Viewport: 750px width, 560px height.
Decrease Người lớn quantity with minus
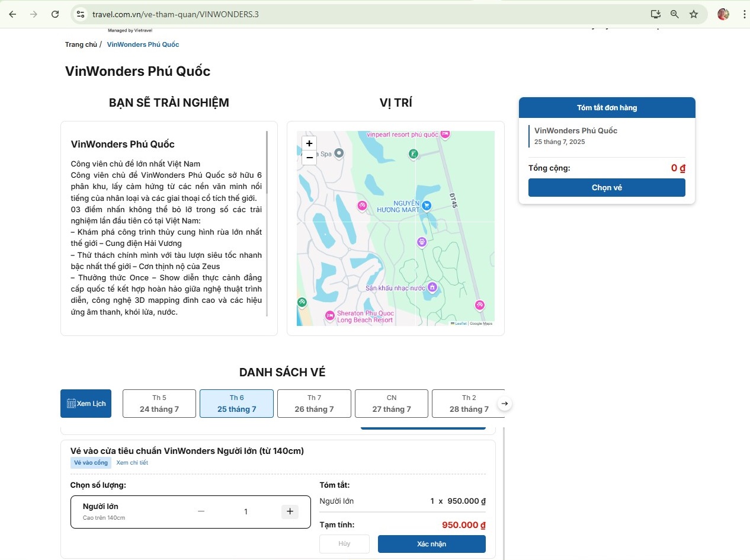(201, 511)
